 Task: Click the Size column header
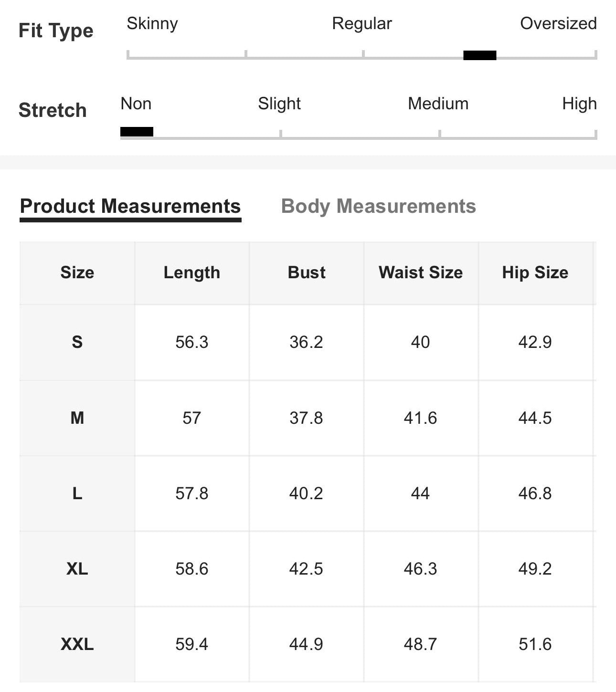77,273
